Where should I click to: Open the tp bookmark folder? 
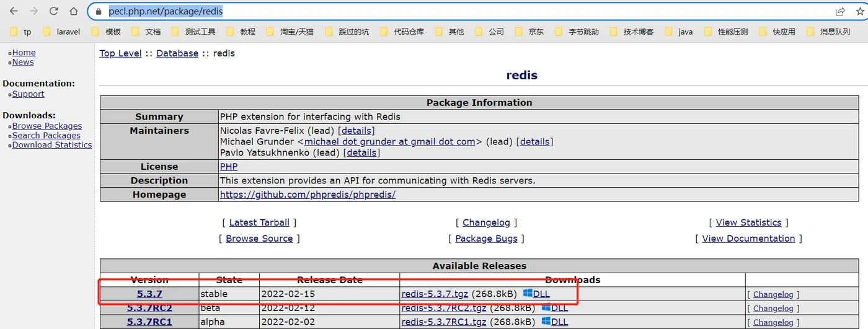coord(22,32)
